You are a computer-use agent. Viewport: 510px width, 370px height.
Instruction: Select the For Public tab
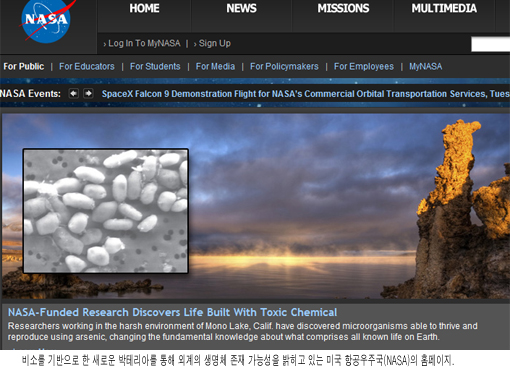[x=24, y=66]
